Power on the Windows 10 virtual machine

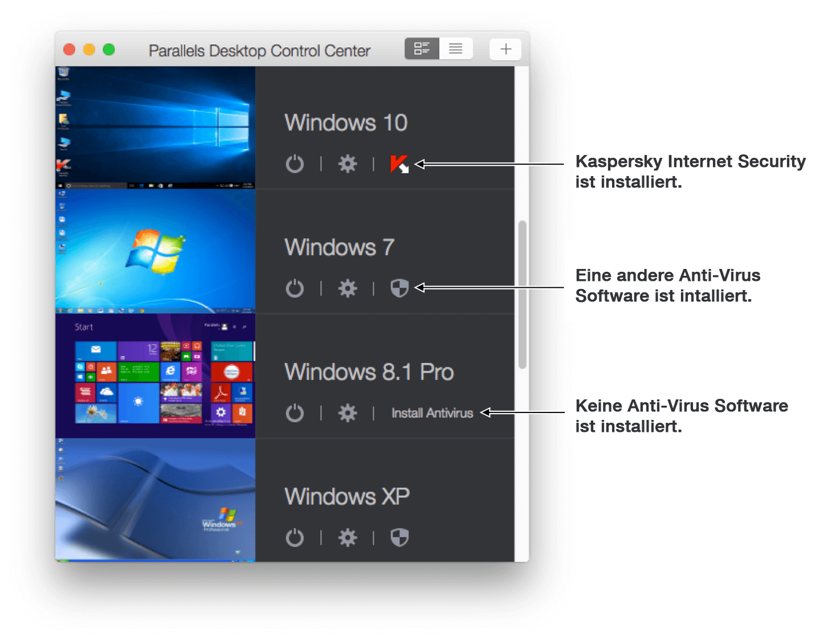click(x=295, y=164)
